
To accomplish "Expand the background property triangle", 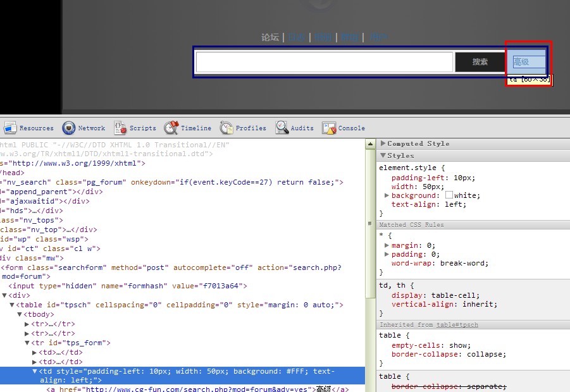I will [x=387, y=195].
